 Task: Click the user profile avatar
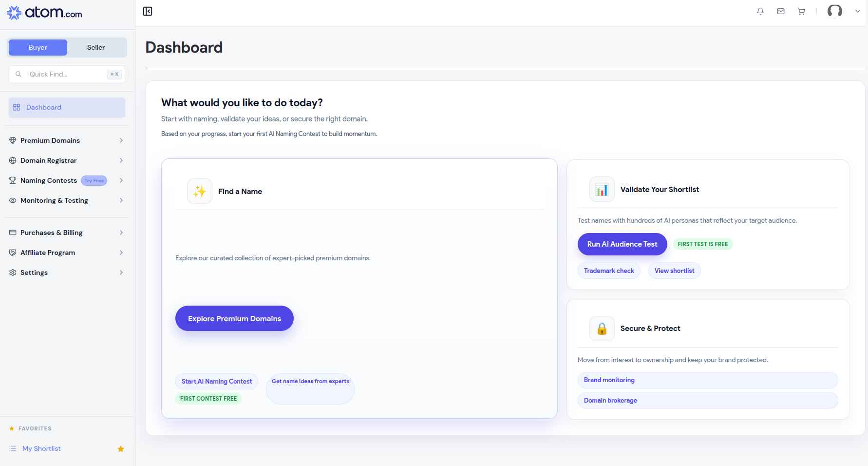[834, 11]
